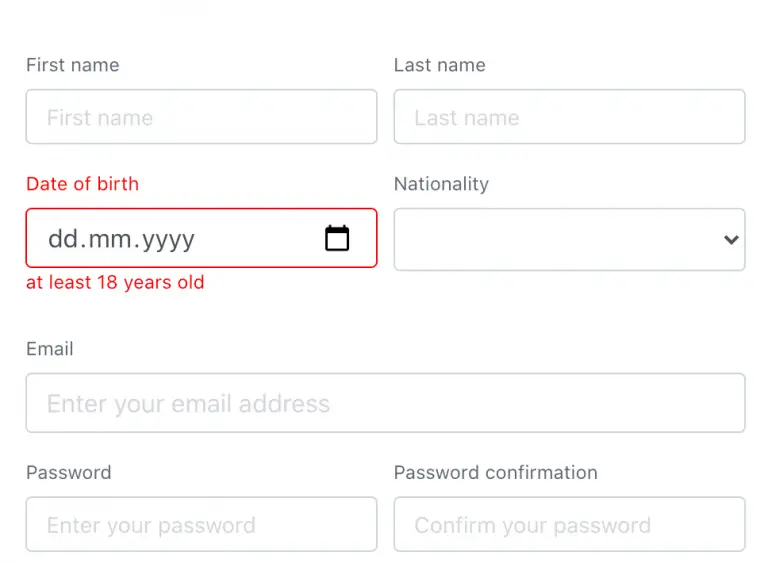The image size is (768, 563).
Task: Select the day segment in date of birth
Action: pyautogui.click(x=63, y=239)
